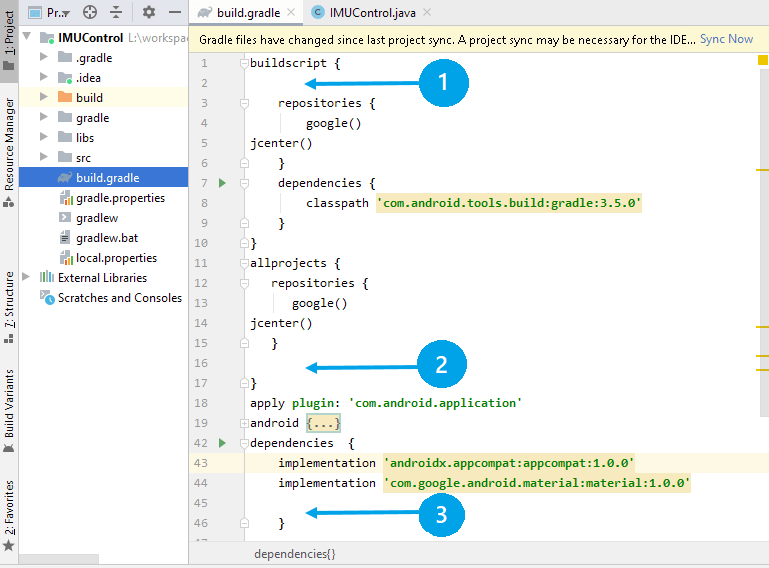Click the collapse all icon in Project panel

pyautogui.click(x=116, y=12)
